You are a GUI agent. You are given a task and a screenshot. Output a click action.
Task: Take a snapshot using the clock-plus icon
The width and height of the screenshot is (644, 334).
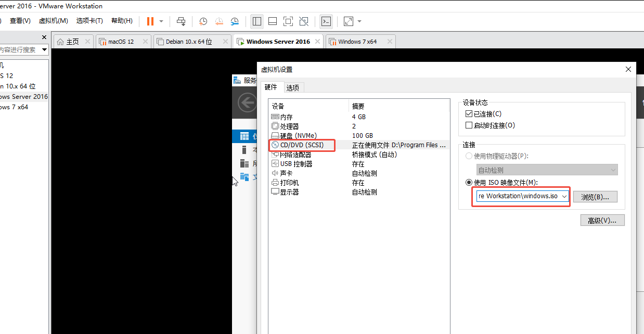203,21
